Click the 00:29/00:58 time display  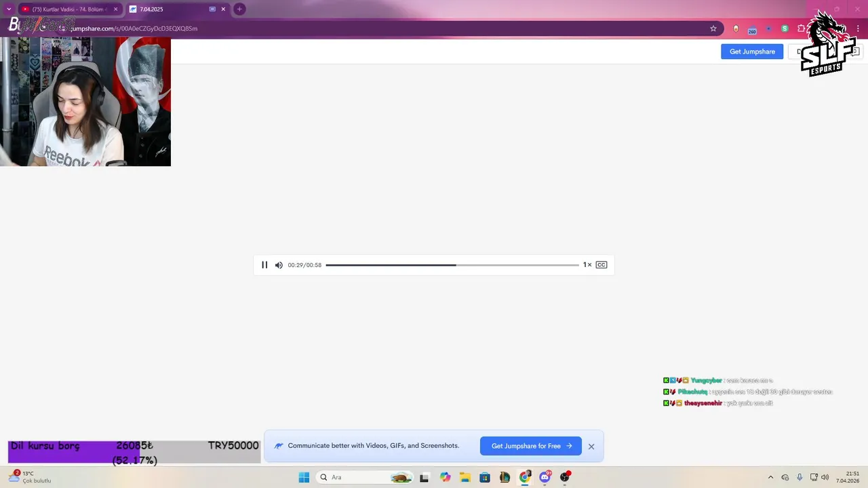(304, 265)
